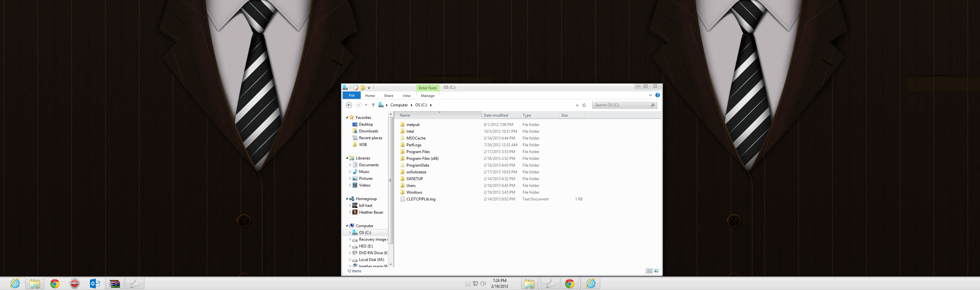Open the recent locations dropdown beside Forward
This screenshot has width=980, height=290.
366,105
